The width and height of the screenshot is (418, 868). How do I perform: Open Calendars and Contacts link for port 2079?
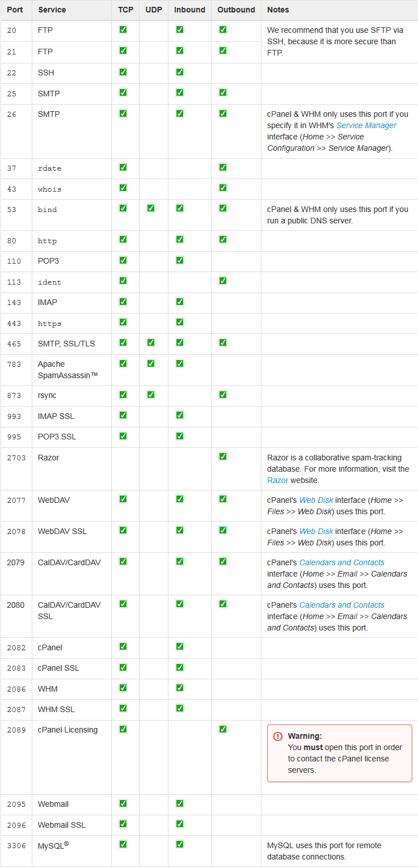(341, 562)
